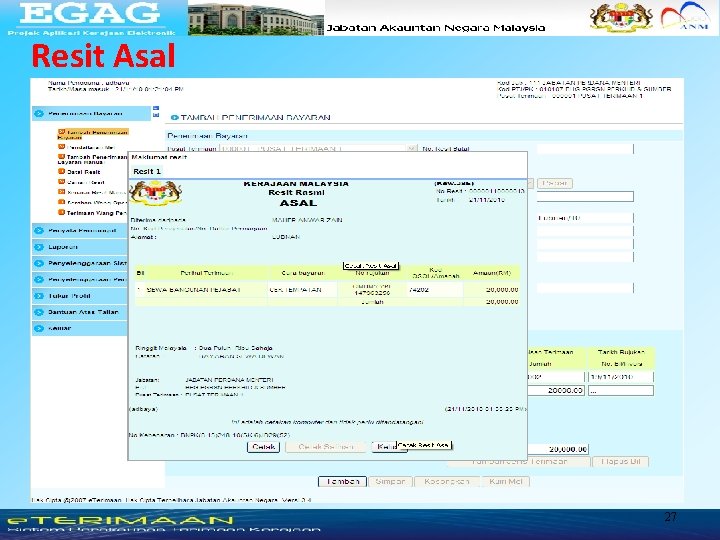
Task: Expand the Laporan sidebar section
Action: (x=79, y=247)
